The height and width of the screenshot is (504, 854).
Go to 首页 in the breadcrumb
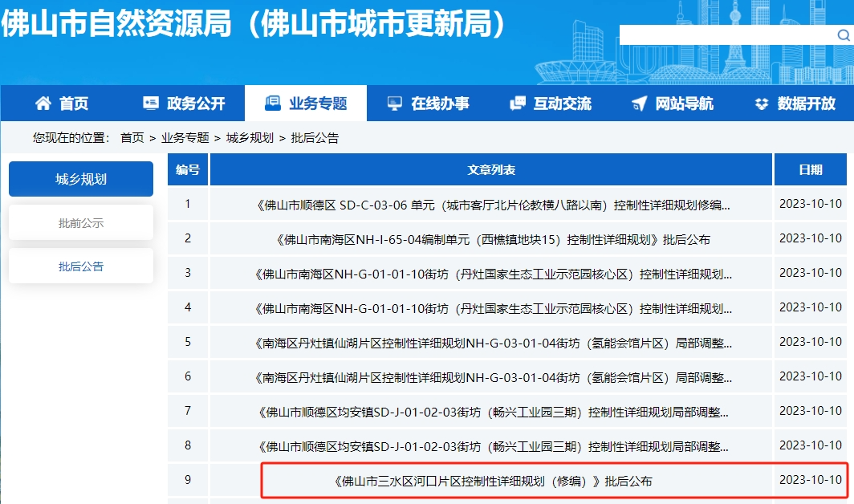pos(132,138)
